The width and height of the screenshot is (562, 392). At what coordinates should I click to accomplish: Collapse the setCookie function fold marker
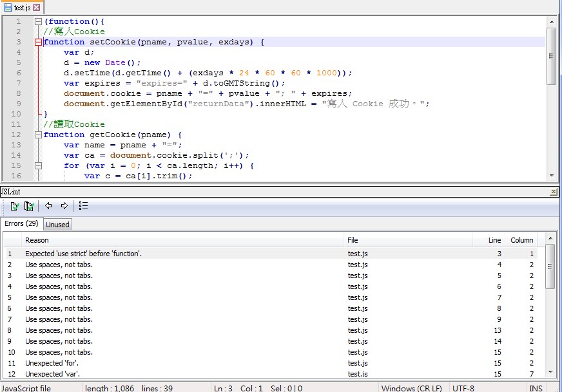(38, 42)
